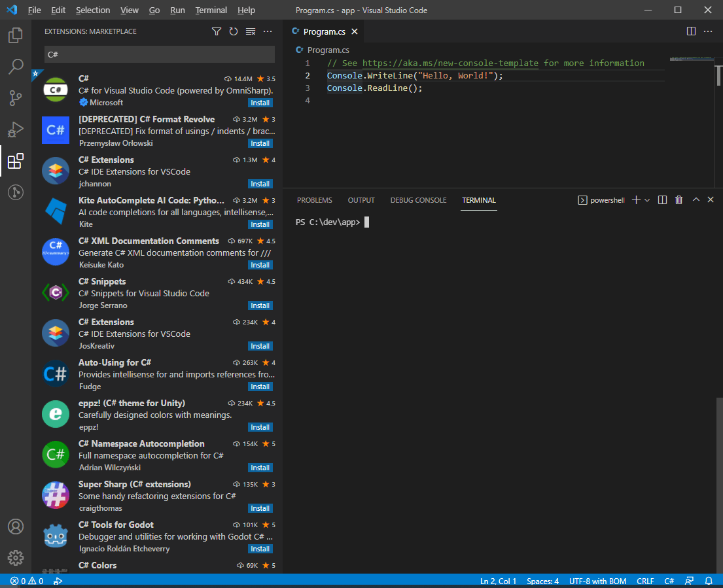The image size is (723, 588).
Task: Open the Search view in activity bar
Action: tap(16, 66)
